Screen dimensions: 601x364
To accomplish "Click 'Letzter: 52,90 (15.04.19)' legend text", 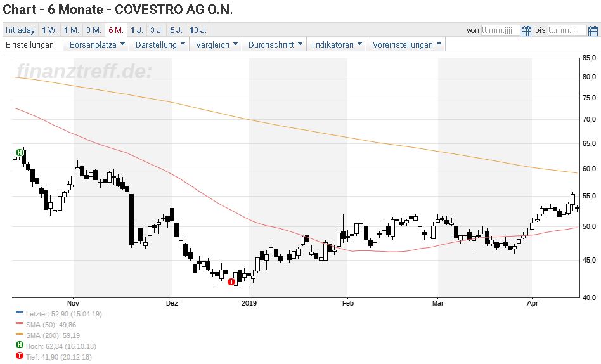I will pos(64,314).
